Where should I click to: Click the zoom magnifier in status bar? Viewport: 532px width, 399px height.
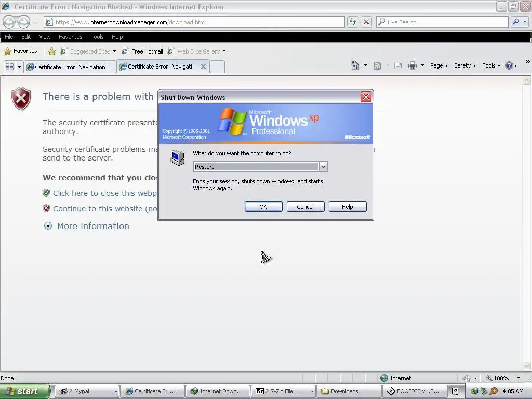point(489,378)
